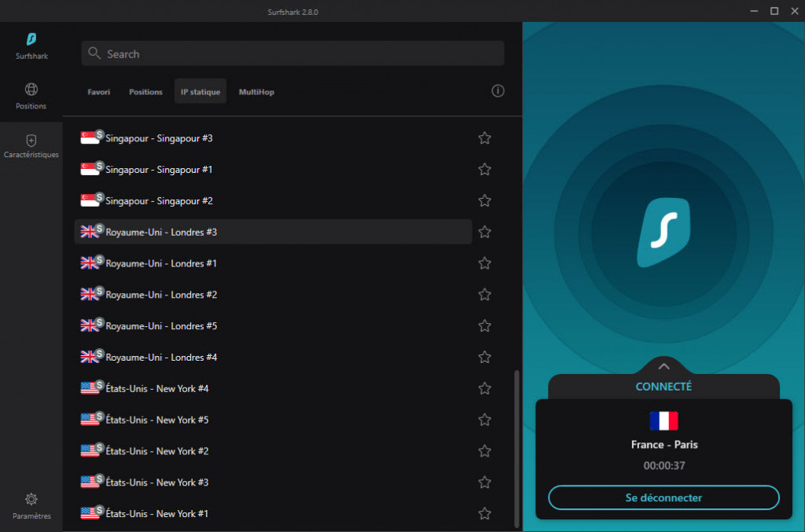Star Royaume-Uni - Londres #5 as favorite
Image resolution: width=805 pixels, height=532 pixels.
coord(484,326)
